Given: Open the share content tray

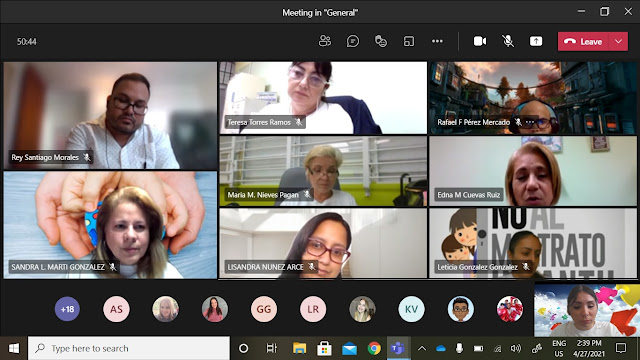Looking at the screenshot, I should pos(536,41).
